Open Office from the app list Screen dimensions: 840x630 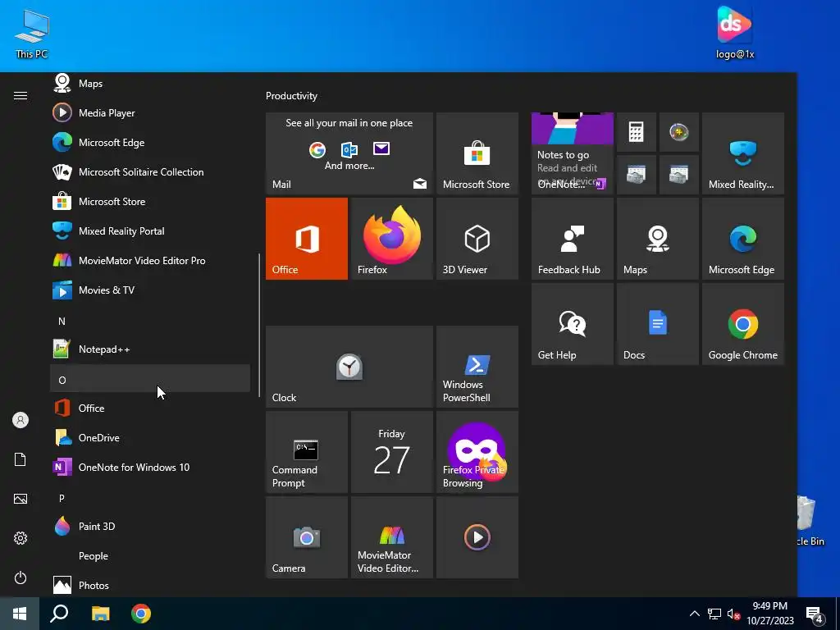tap(150, 409)
